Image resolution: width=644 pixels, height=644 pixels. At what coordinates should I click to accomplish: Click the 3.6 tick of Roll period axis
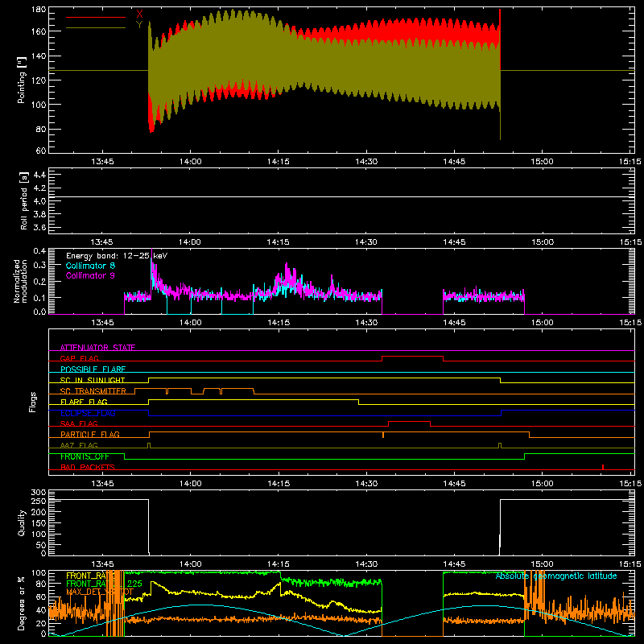[x=39, y=227]
